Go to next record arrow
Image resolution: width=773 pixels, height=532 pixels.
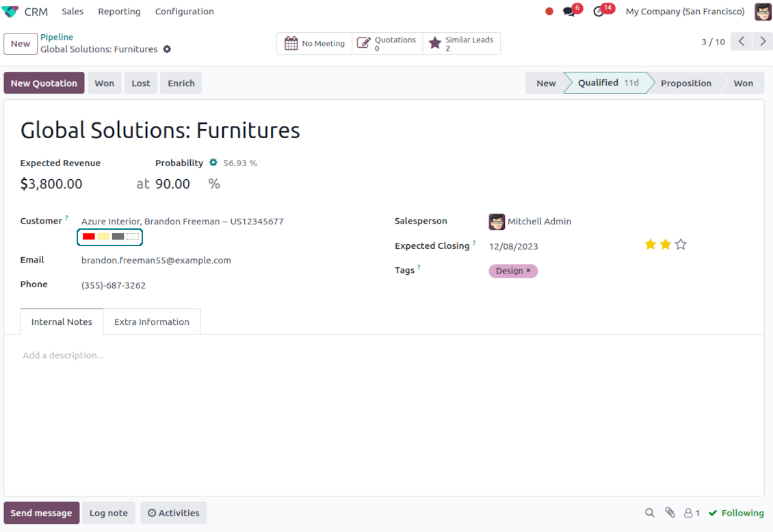pyautogui.click(x=763, y=42)
